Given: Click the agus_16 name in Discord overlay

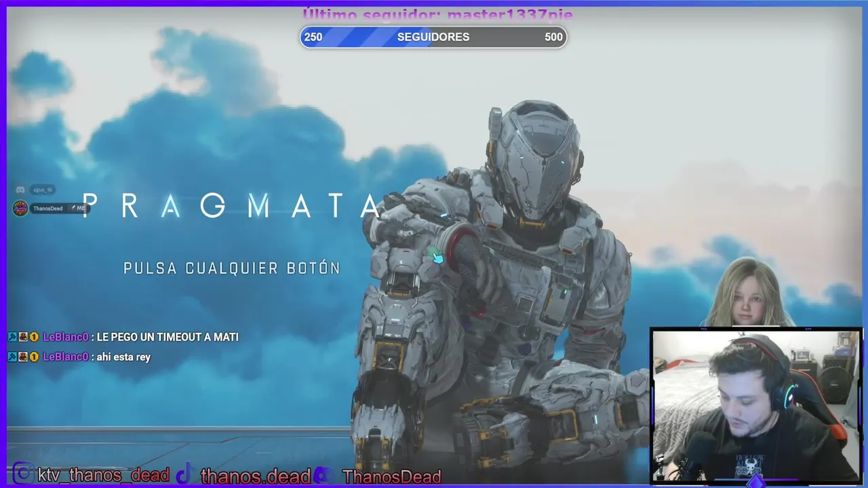Looking at the screenshot, I should pos(43,190).
